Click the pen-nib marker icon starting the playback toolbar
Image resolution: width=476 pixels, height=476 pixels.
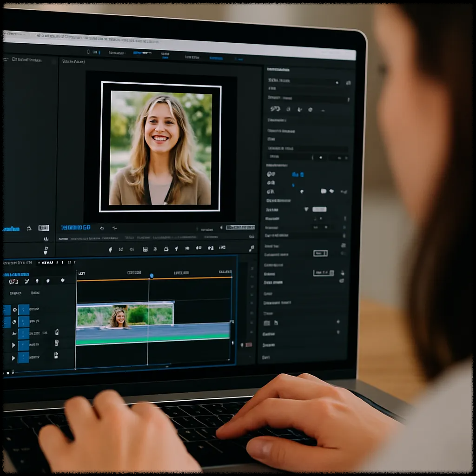(x=110, y=250)
